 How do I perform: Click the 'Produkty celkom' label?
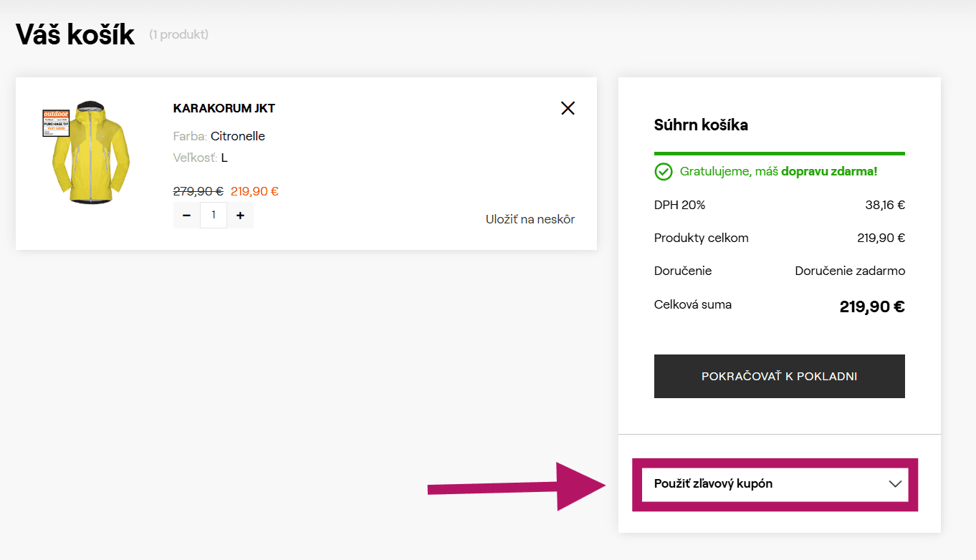[x=702, y=238]
